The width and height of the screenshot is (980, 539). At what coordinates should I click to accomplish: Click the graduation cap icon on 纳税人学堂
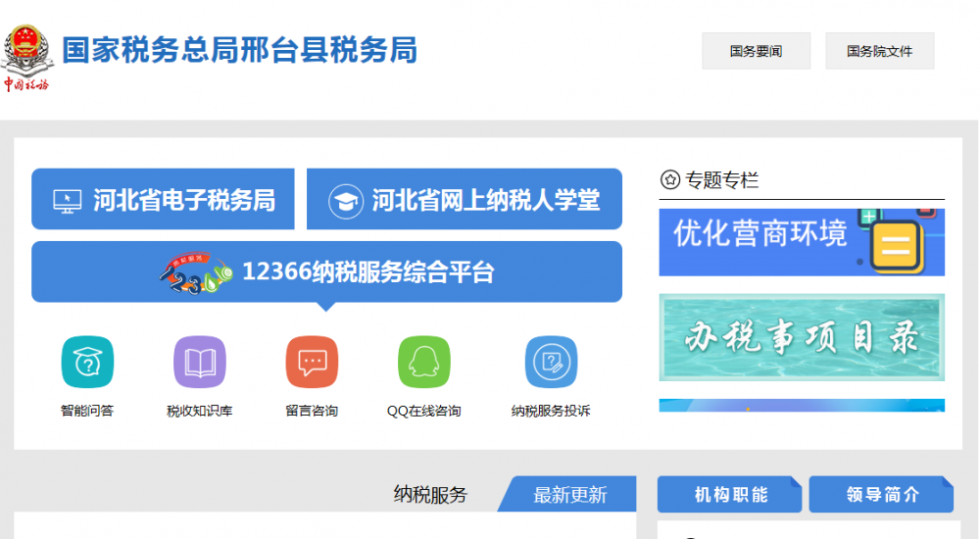point(344,201)
